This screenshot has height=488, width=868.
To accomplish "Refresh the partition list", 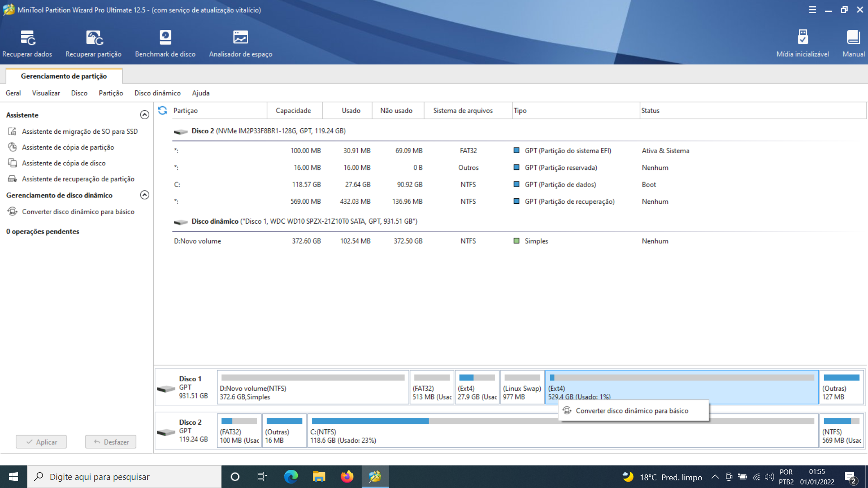I will [x=163, y=110].
